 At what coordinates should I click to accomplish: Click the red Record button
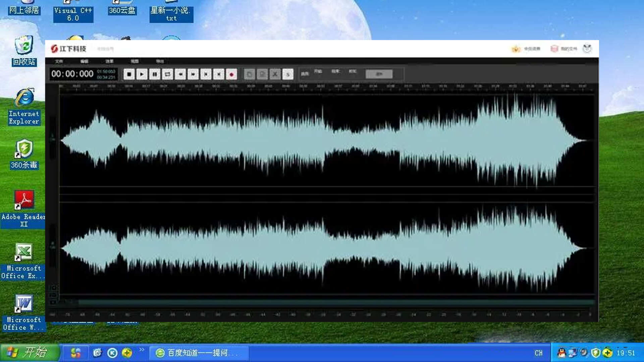(x=231, y=74)
